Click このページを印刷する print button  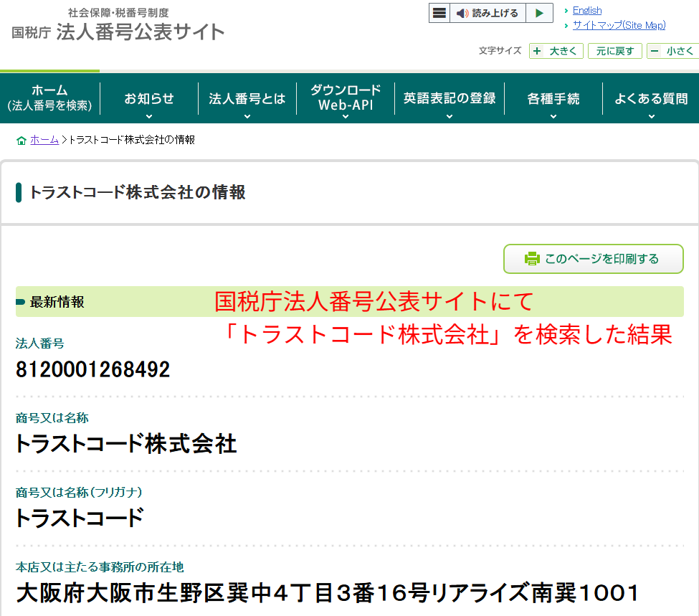pos(594,259)
